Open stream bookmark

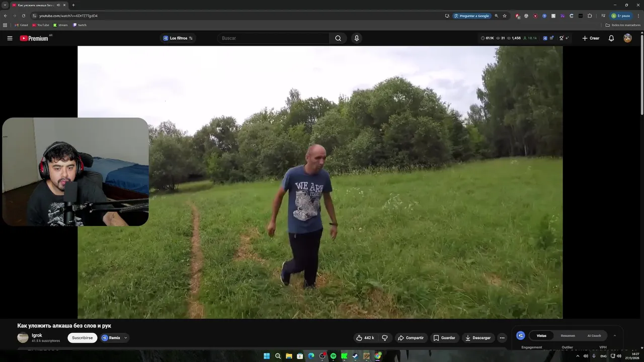coord(60,25)
